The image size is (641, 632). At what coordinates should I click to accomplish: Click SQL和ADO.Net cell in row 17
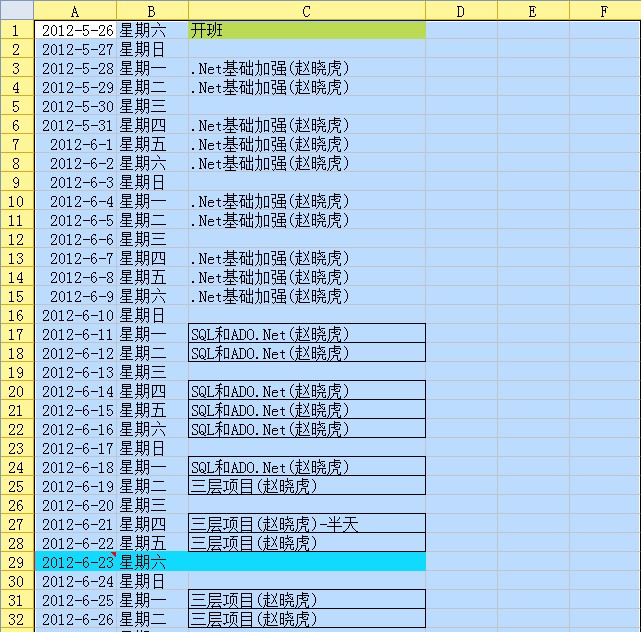(307, 334)
